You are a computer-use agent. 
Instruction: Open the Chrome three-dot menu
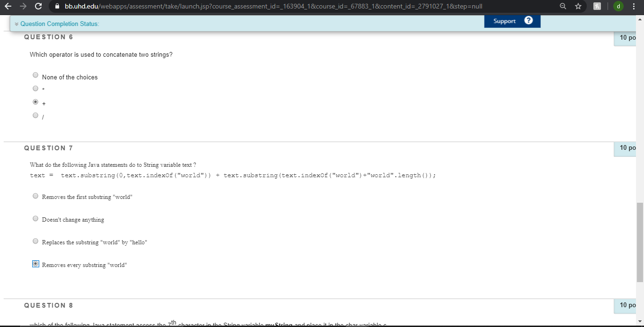point(634,7)
